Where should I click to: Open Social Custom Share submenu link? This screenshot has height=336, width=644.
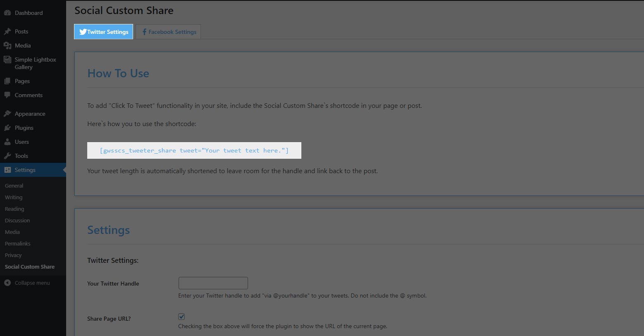(30, 267)
